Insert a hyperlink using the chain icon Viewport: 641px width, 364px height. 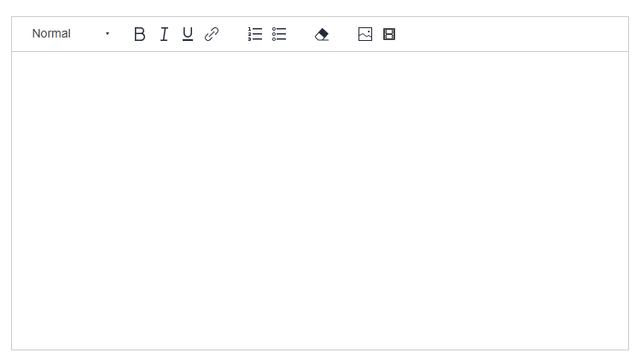point(212,34)
